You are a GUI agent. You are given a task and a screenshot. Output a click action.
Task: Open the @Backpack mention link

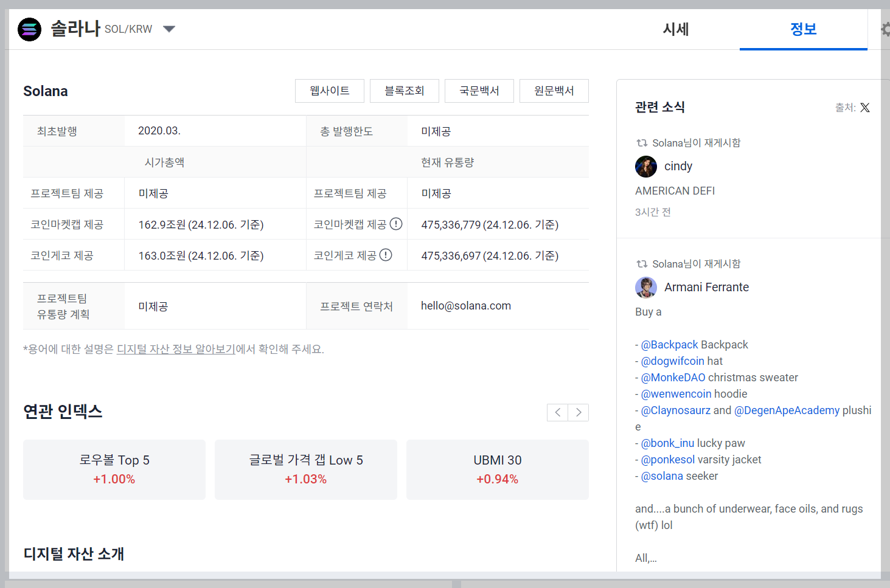click(x=669, y=345)
